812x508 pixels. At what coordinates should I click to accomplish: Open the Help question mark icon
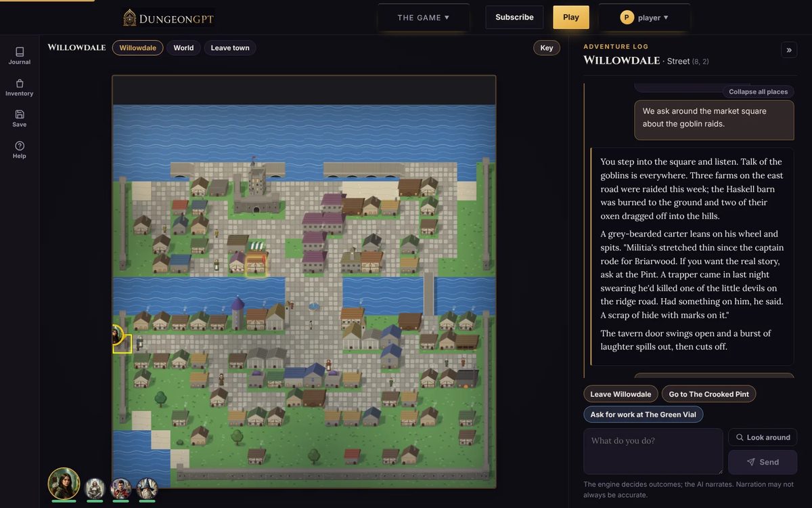[20, 150]
